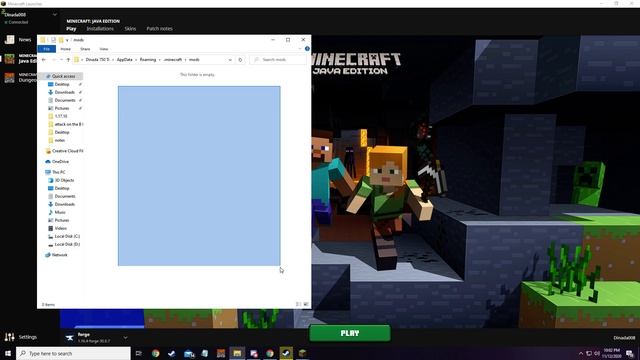Open File Explorer taskbar icon
The image size is (640, 360).
point(237,353)
